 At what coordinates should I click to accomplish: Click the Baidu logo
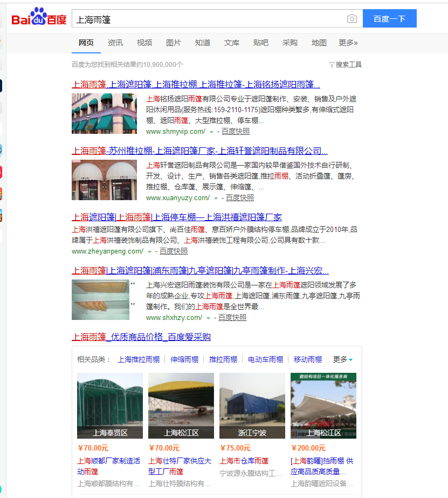(39, 17)
